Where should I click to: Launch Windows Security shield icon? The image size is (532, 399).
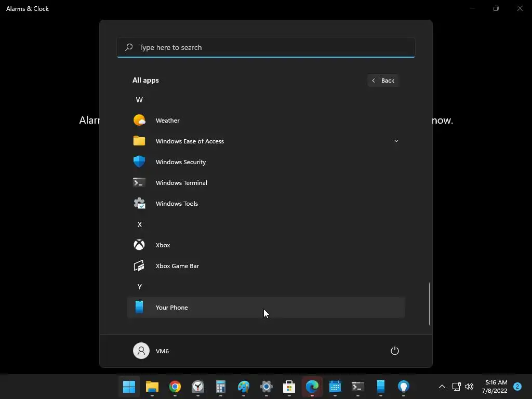[x=139, y=162]
